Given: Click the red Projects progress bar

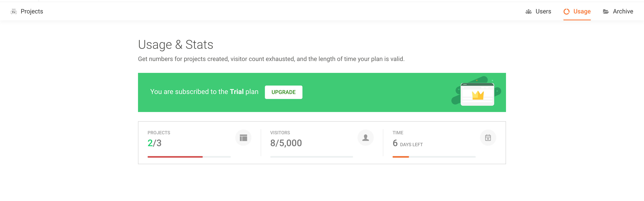Looking at the screenshot, I should pos(175,157).
